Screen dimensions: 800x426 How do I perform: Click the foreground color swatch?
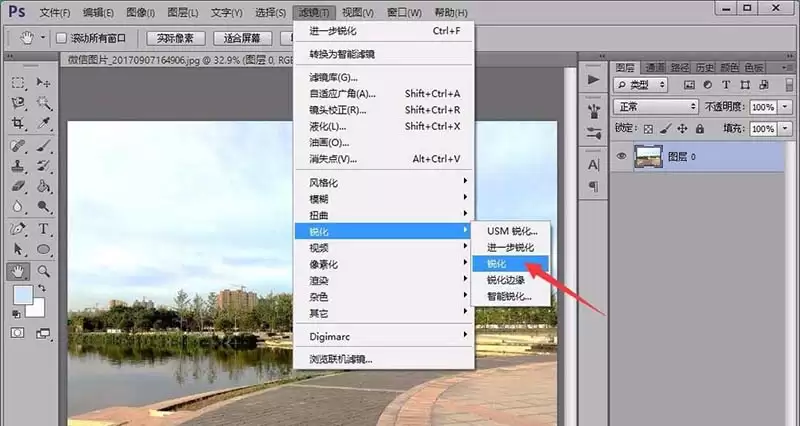coord(23,294)
